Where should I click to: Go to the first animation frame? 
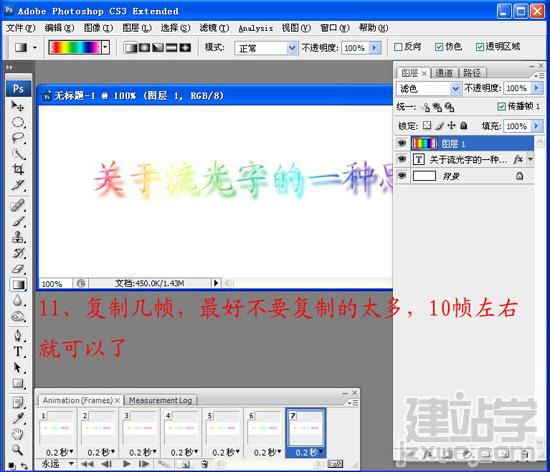point(87,464)
